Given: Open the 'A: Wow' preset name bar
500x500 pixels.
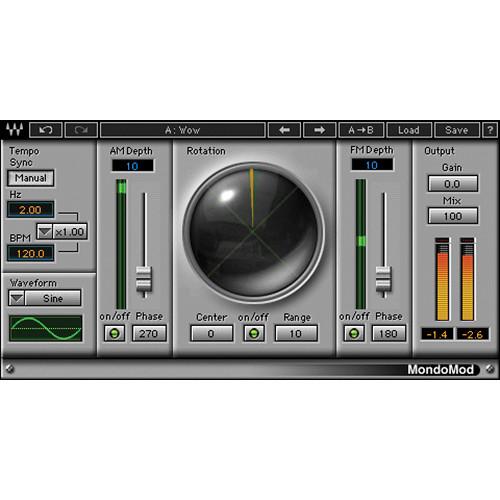Looking at the screenshot, I should [x=183, y=130].
